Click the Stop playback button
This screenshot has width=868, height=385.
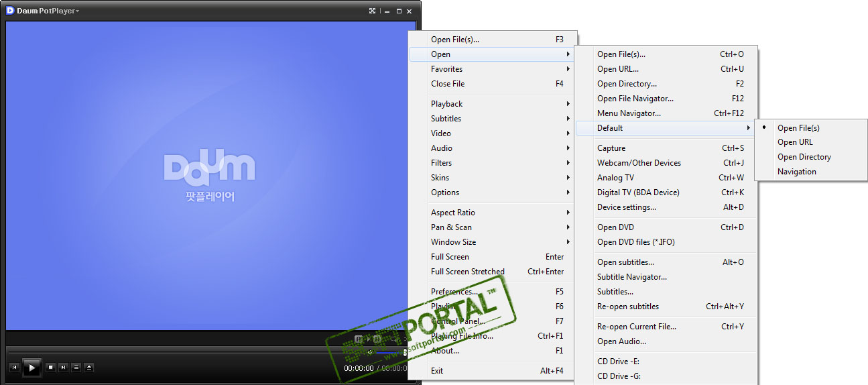[50, 368]
